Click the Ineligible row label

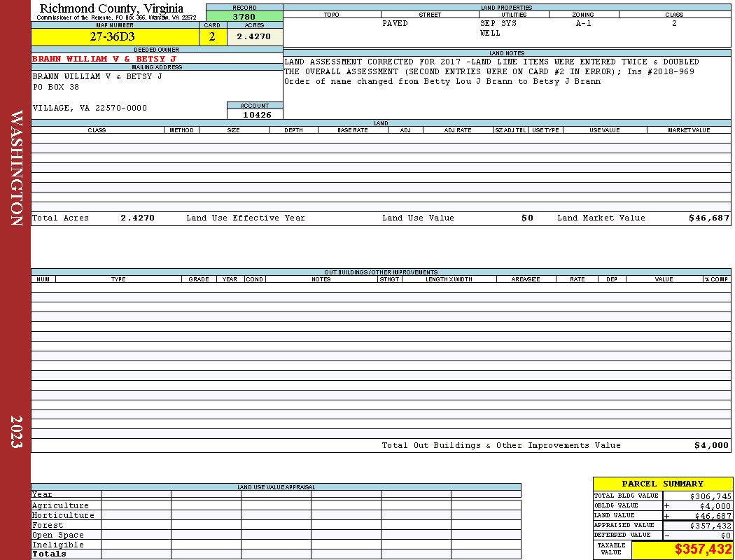point(57,545)
